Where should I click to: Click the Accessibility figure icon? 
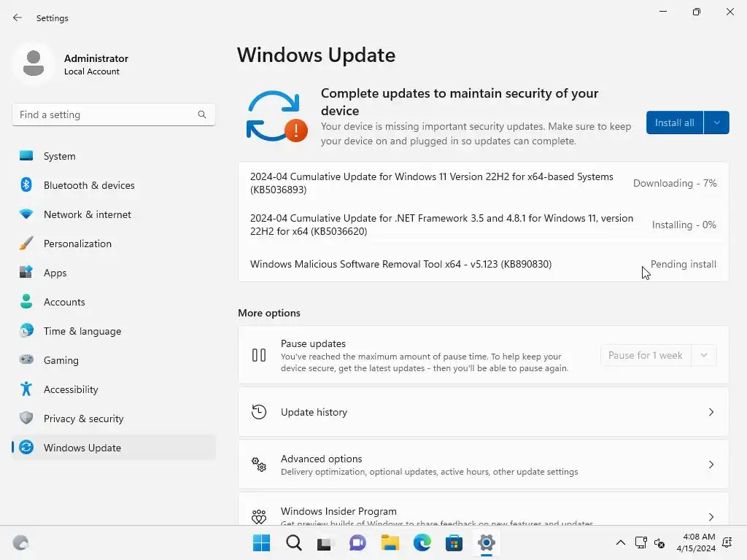tap(26, 389)
